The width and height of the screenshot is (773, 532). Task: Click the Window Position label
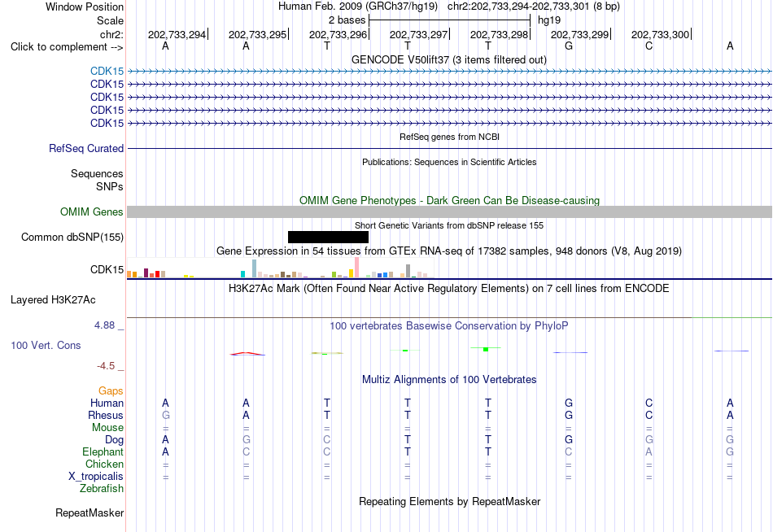tap(85, 7)
